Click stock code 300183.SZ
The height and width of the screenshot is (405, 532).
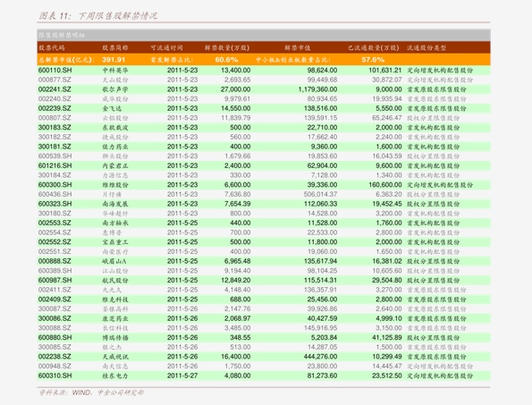coord(55,128)
